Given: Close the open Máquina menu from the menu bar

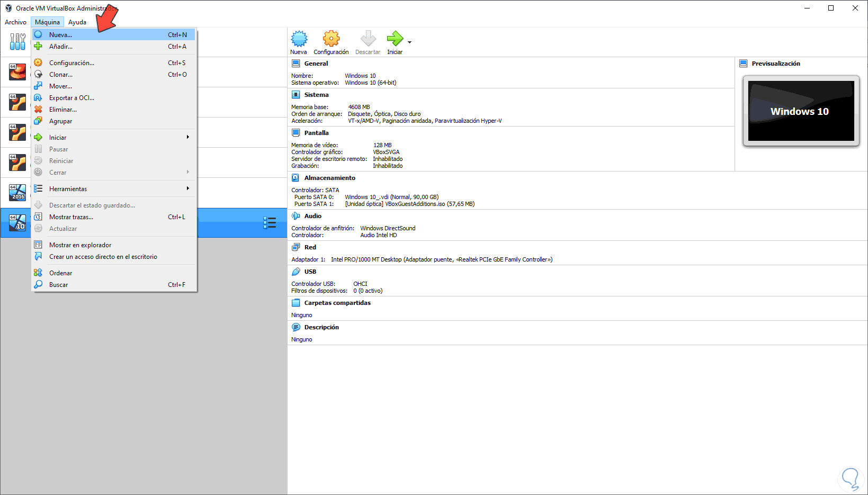Looking at the screenshot, I should click(x=47, y=22).
